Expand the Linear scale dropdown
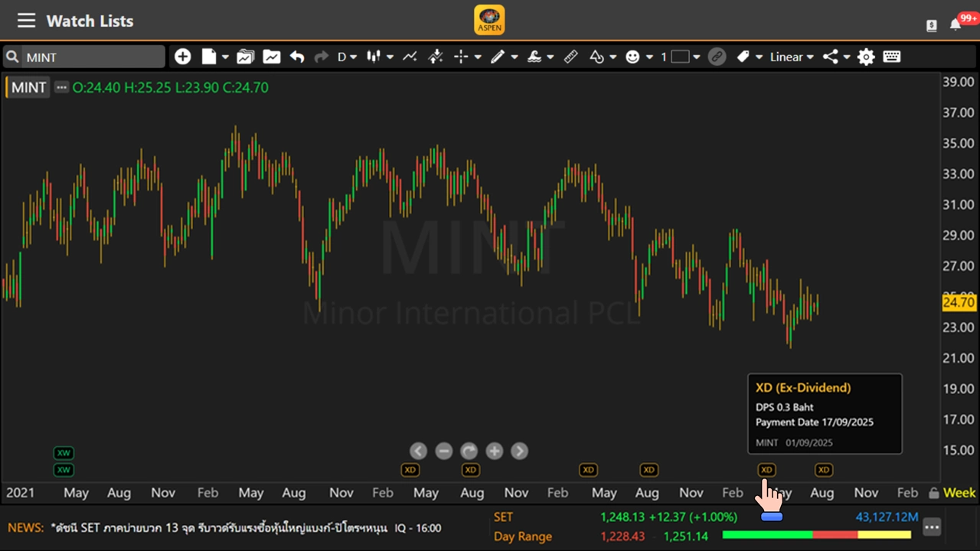 pyautogui.click(x=792, y=57)
